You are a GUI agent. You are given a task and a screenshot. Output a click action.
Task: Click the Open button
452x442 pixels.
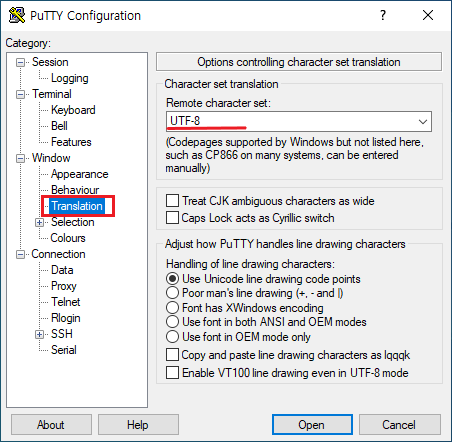[312, 425]
